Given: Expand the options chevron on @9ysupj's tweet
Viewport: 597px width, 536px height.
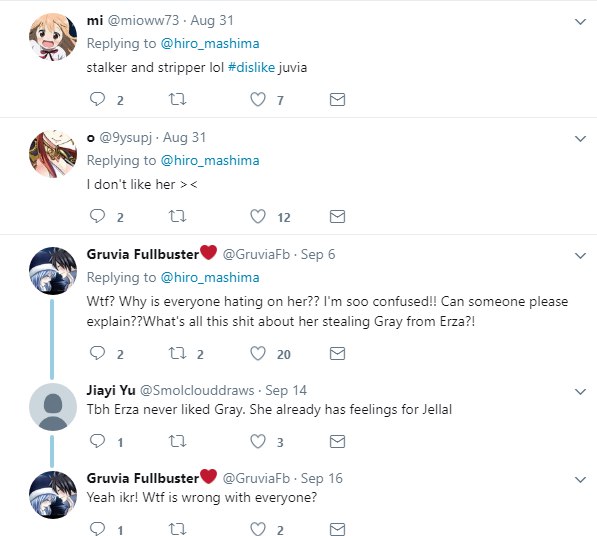Looking at the screenshot, I should 580,139.
